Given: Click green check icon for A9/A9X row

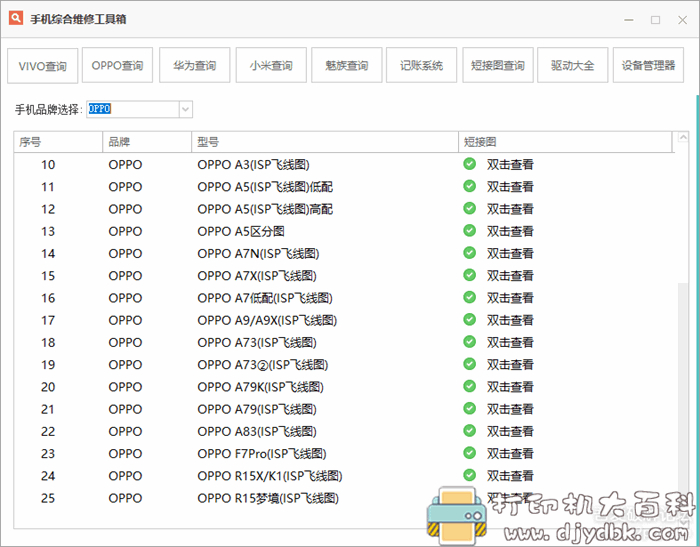Looking at the screenshot, I should [469, 319].
